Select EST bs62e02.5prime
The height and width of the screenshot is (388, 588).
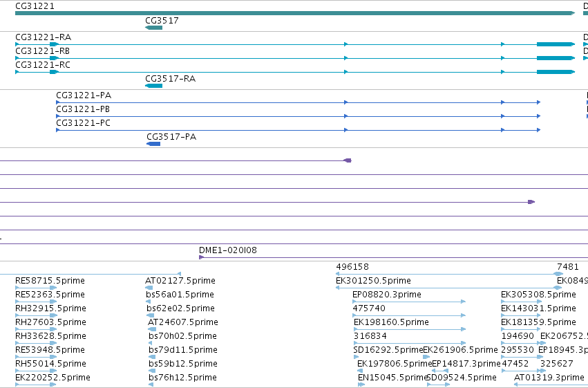tap(181, 308)
